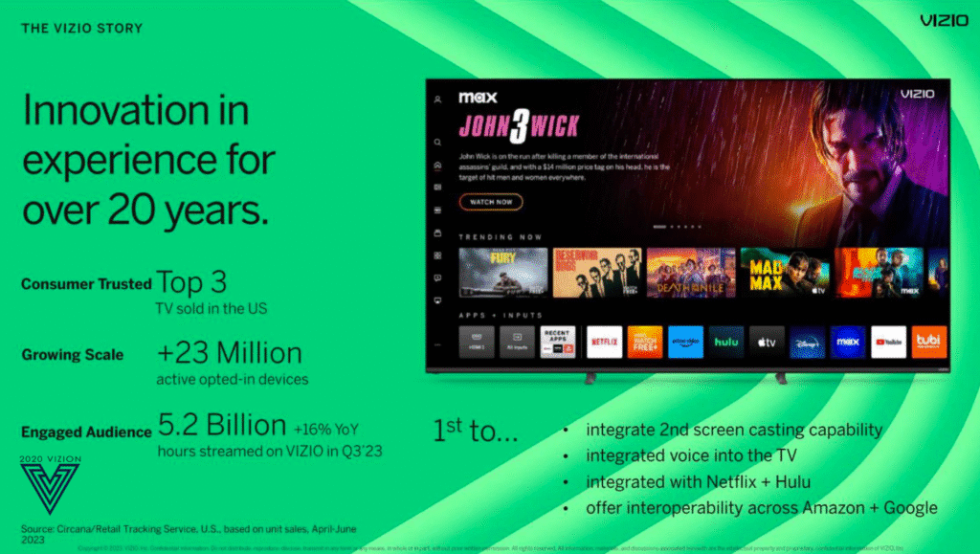Open the three-dot more menu in sidebar
The image size is (980, 554).
[437, 343]
